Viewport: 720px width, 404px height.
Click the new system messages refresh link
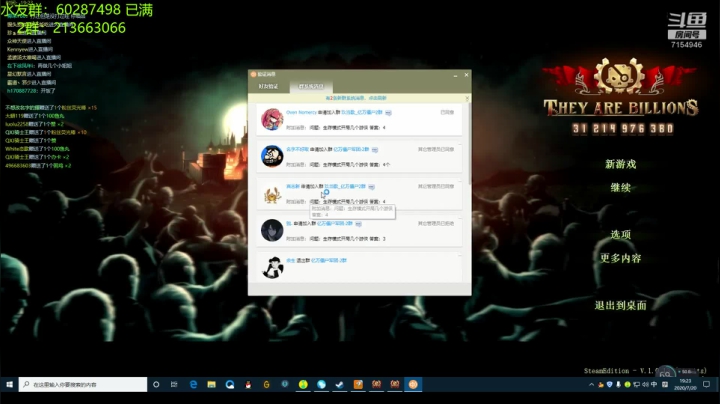356,98
